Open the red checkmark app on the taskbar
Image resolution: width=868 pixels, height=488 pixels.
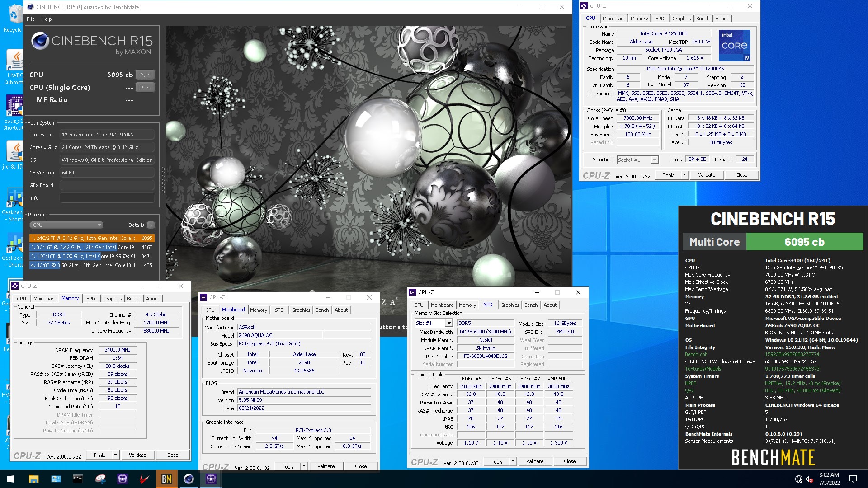coord(145,479)
